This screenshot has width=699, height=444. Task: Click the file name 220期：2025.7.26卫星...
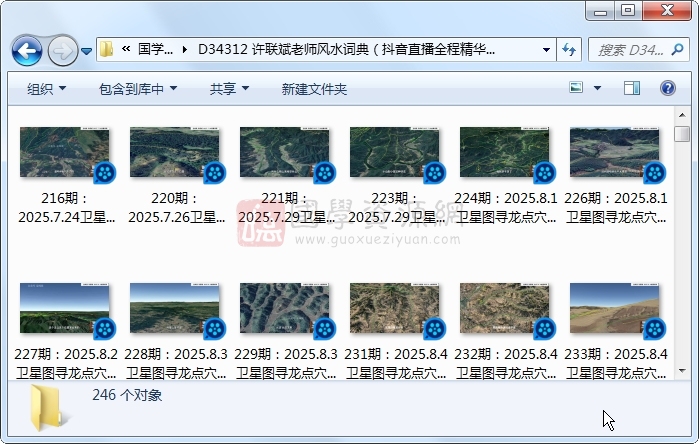(x=177, y=208)
